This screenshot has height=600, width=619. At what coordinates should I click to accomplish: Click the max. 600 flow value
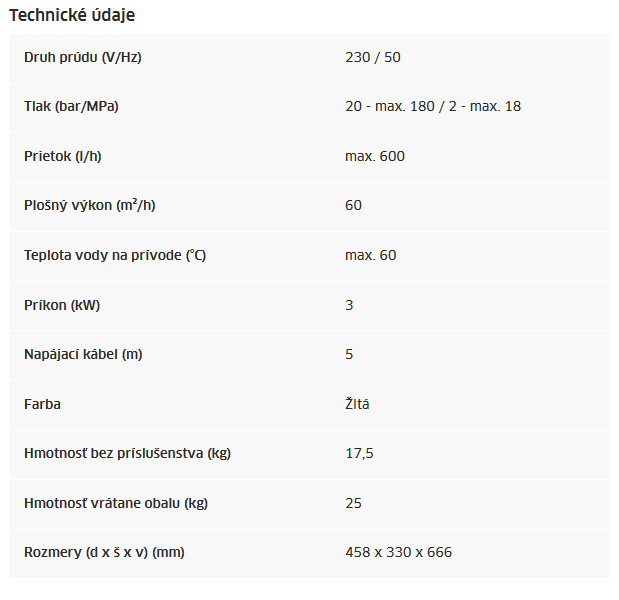pos(375,156)
